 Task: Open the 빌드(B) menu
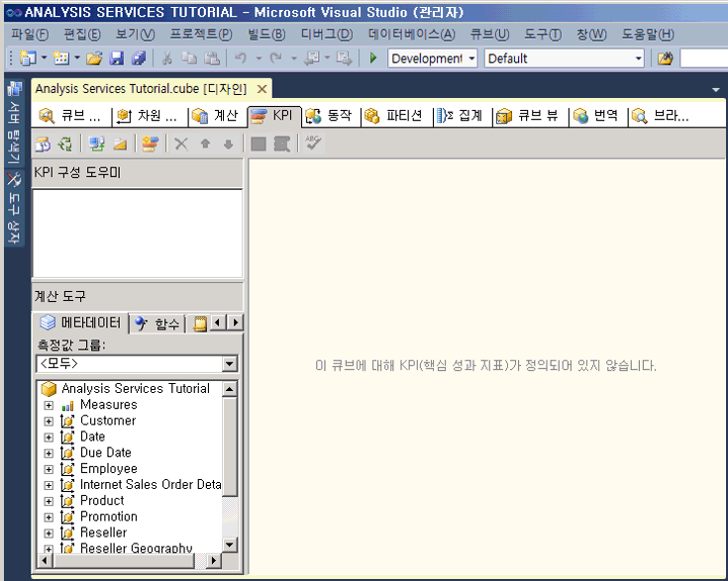click(266, 35)
